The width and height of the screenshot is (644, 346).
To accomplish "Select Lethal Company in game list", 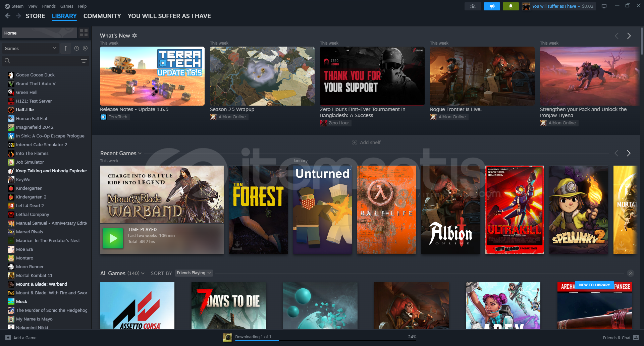I will pos(33,214).
